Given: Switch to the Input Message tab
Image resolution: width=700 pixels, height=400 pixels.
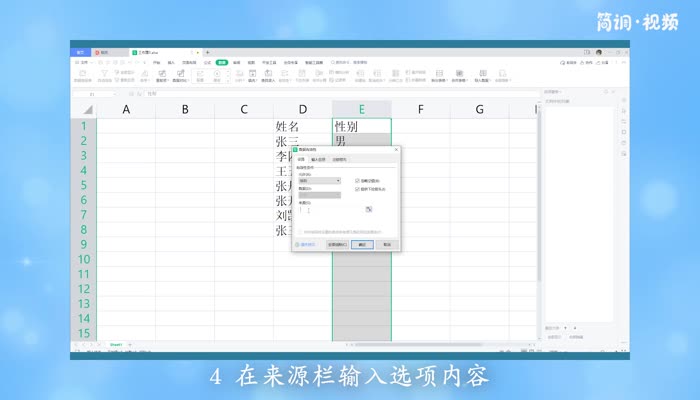Looking at the screenshot, I should click(x=318, y=159).
